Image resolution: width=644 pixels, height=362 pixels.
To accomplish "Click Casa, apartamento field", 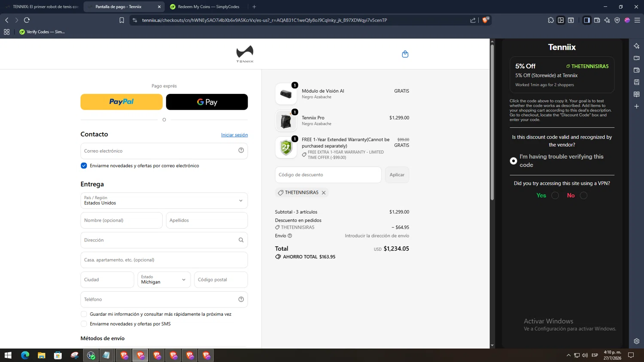I will point(164,260).
